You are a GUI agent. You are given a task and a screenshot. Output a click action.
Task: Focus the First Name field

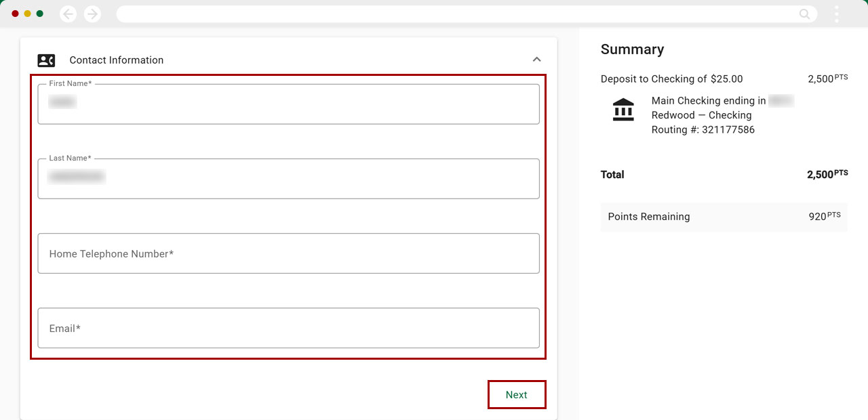pyautogui.click(x=288, y=104)
